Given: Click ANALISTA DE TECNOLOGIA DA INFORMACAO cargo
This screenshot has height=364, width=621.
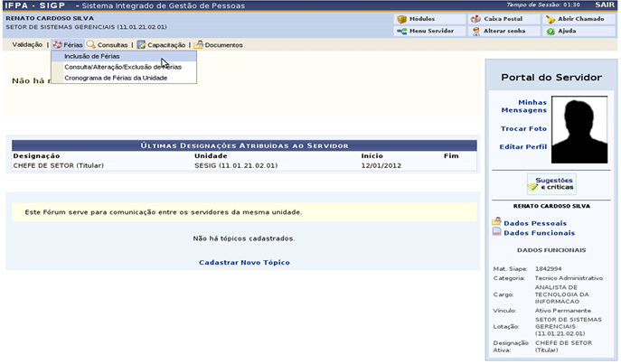Looking at the screenshot, I should 561,294.
